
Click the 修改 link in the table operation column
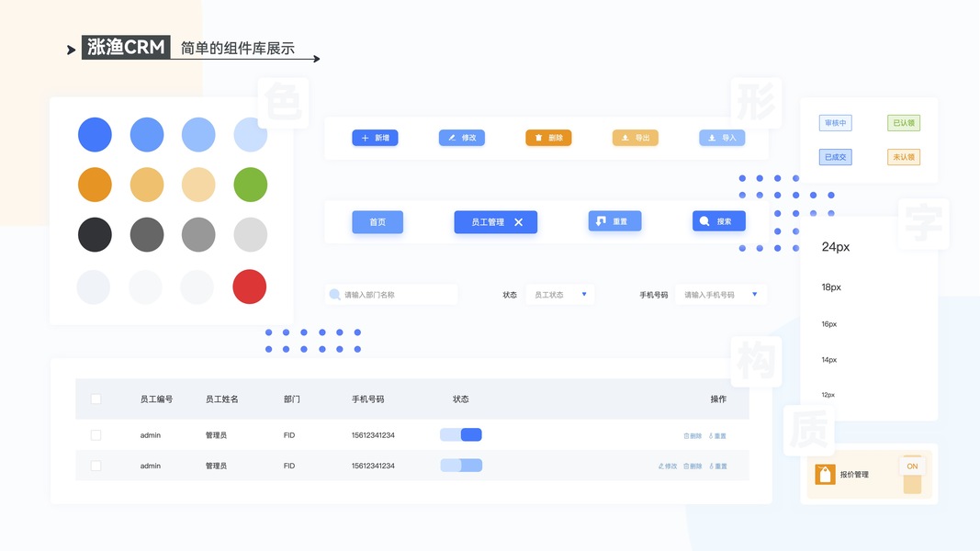[x=668, y=466]
